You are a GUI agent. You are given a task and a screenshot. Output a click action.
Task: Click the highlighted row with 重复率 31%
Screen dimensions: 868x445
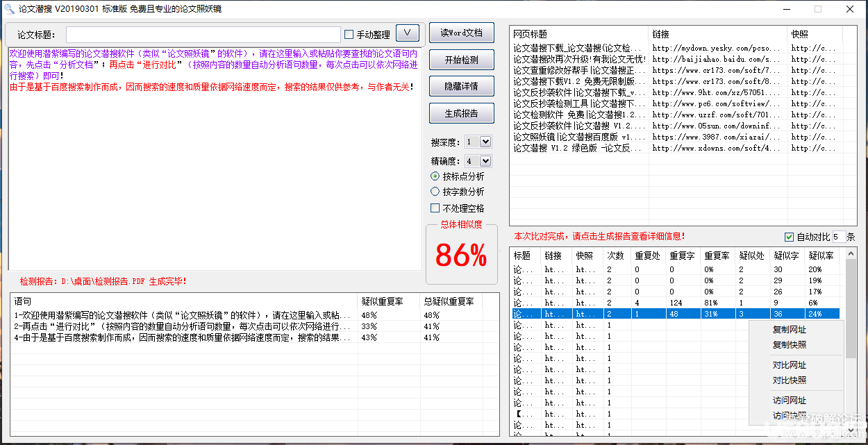(x=676, y=314)
